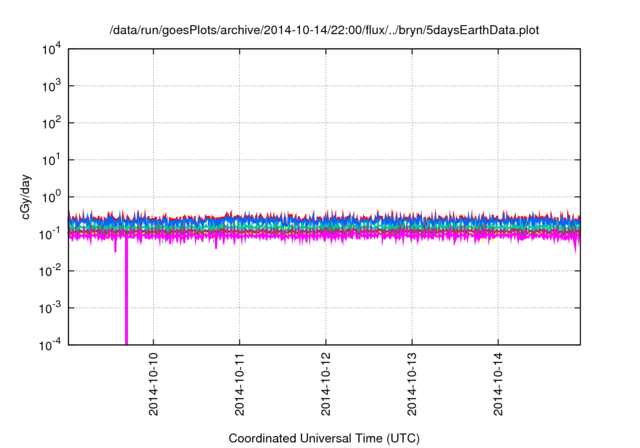Select the 10^2 y-axis label
This screenshot has width=640, height=448.
pos(52,123)
